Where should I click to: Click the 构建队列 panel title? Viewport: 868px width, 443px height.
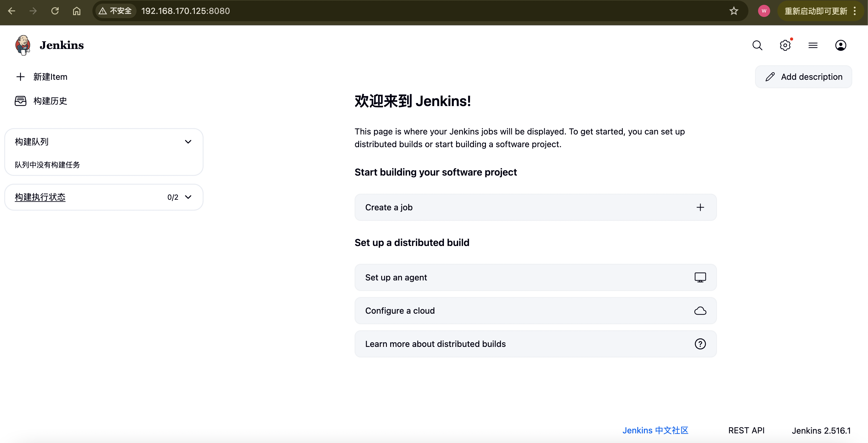(x=32, y=142)
